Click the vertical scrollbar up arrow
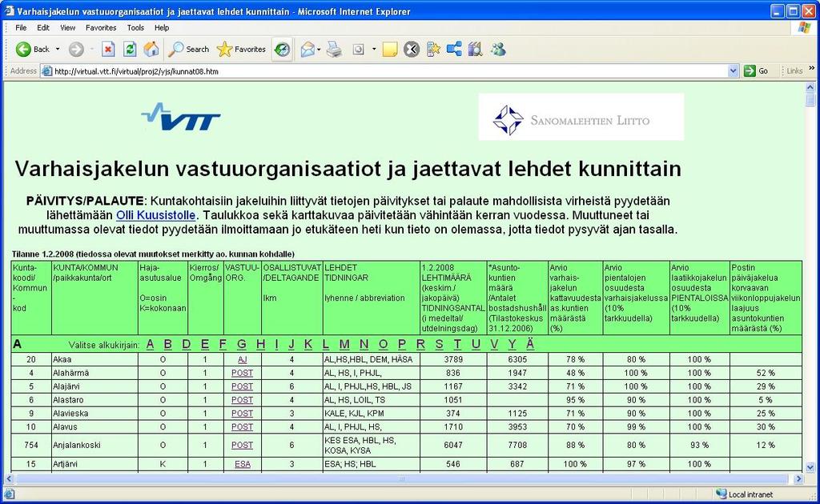Viewport: 820px width, 504px height. click(810, 87)
